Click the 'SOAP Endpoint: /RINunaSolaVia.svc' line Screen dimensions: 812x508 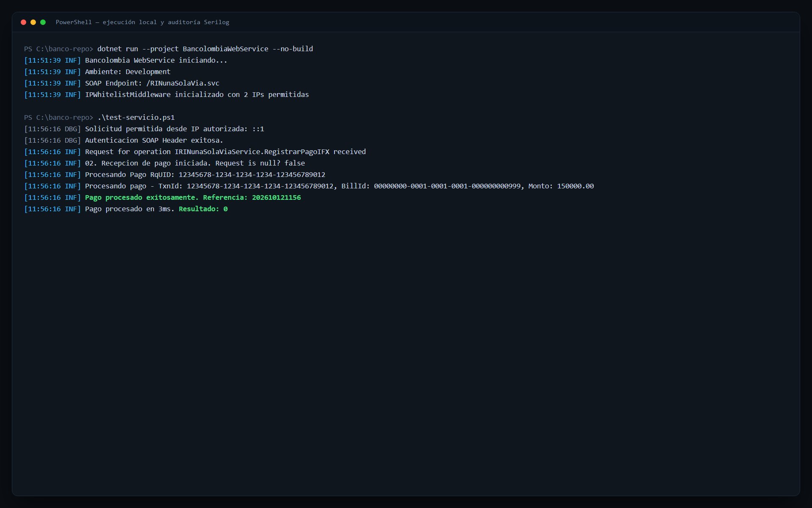pos(122,83)
